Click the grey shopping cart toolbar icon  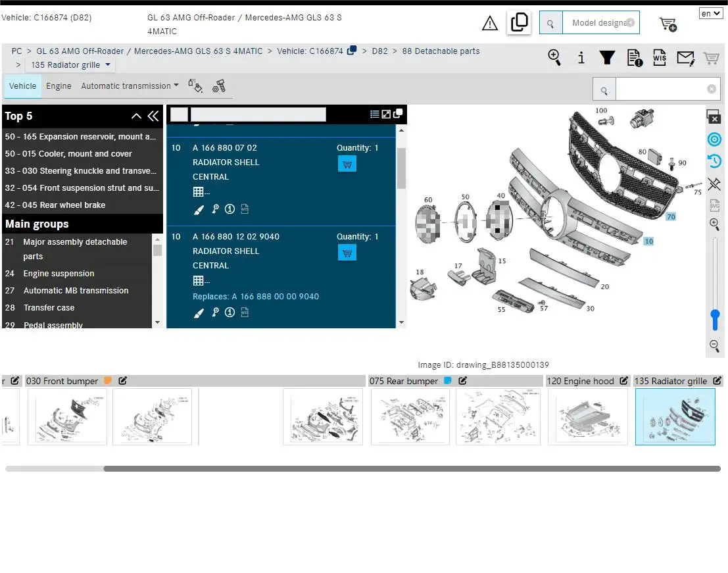point(712,58)
